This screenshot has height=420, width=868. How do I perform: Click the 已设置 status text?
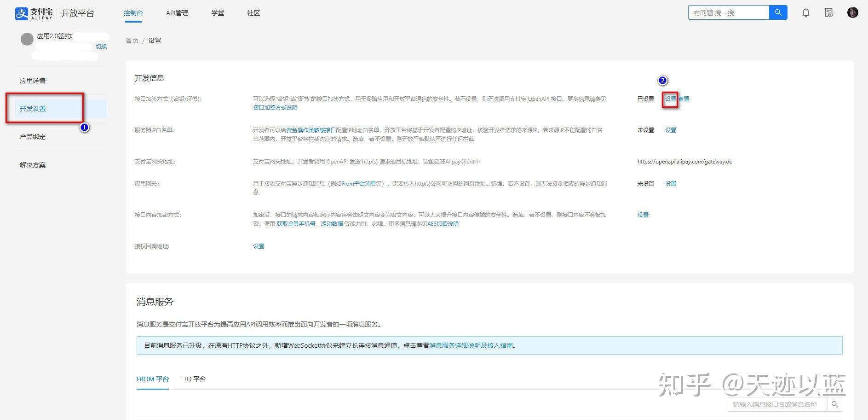coord(646,99)
